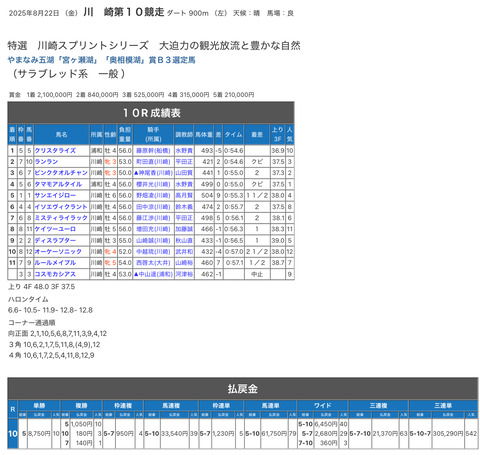Select オーケーソニック horse link
The height and width of the screenshot is (455, 480).
coord(58,252)
